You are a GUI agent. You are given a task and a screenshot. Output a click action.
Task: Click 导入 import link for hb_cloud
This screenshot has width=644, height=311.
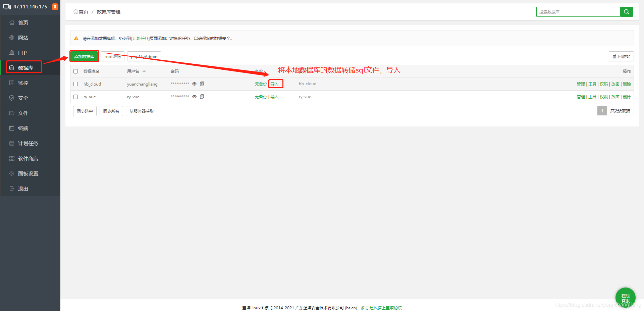pyautogui.click(x=274, y=84)
